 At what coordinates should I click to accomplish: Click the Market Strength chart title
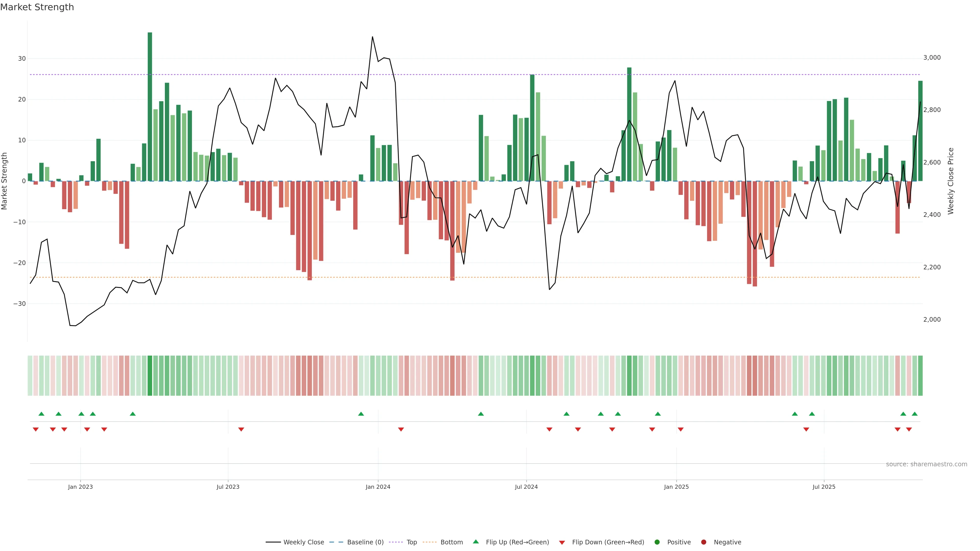point(37,7)
